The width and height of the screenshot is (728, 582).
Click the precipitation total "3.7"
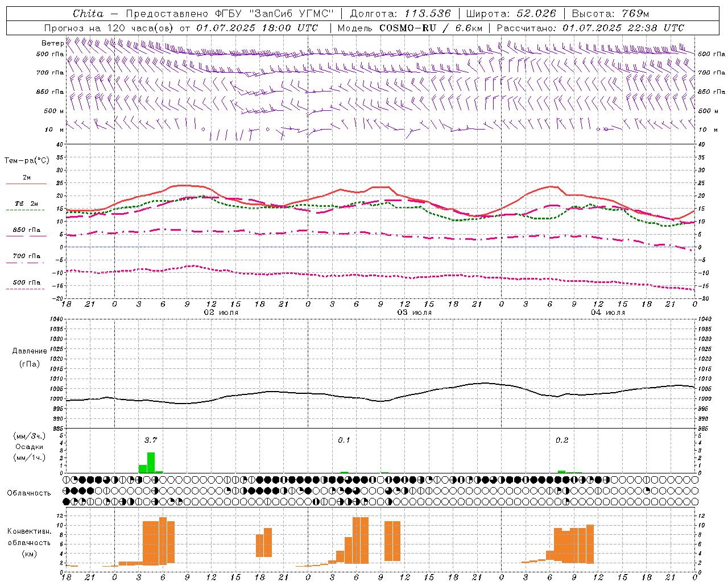(x=151, y=440)
